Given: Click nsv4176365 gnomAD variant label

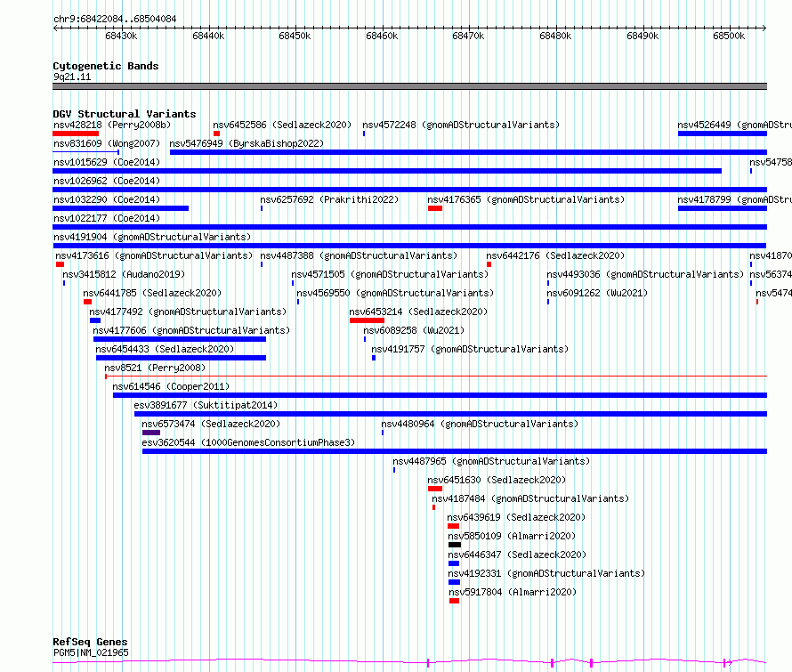Looking at the screenshot, I should [526, 199].
